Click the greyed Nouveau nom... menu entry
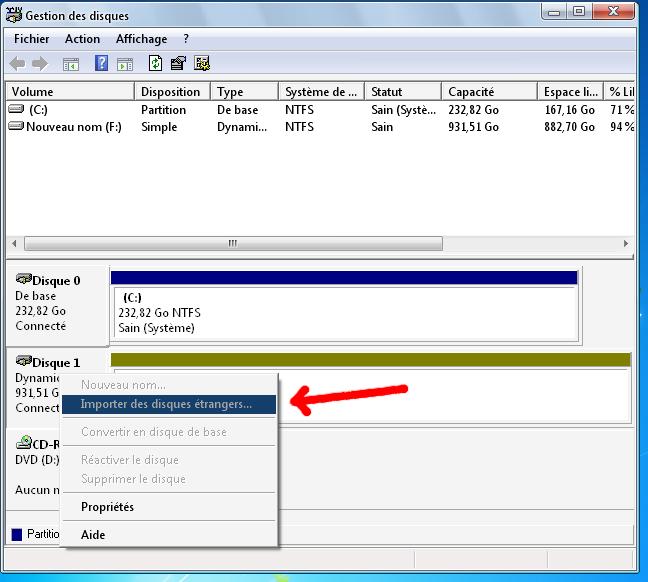The height and width of the screenshot is (582, 648). [169, 385]
